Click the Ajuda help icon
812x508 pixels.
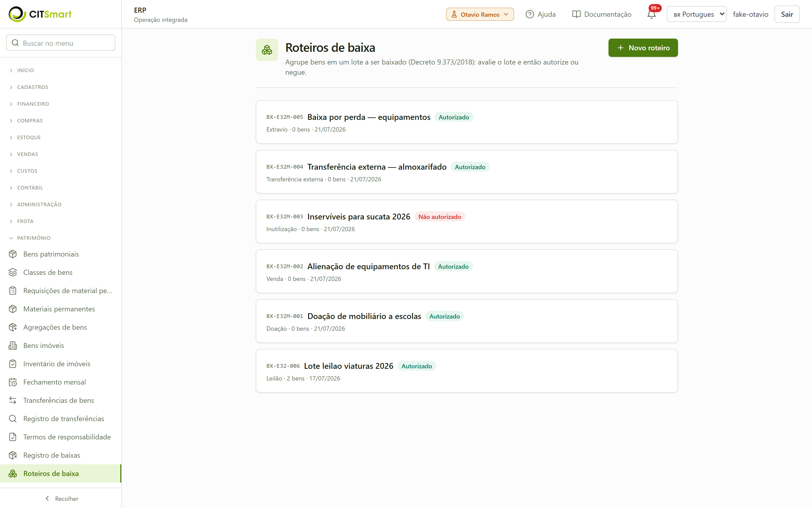coord(530,14)
